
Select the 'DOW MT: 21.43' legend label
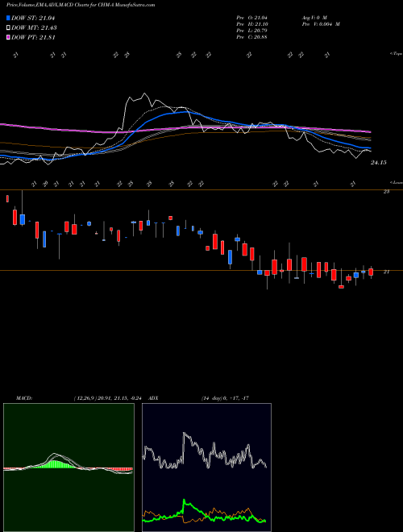click(x=34, y=28)
